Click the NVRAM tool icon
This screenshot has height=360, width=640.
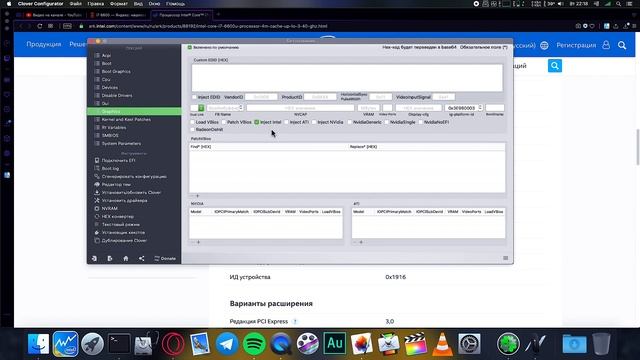(97, 209)
